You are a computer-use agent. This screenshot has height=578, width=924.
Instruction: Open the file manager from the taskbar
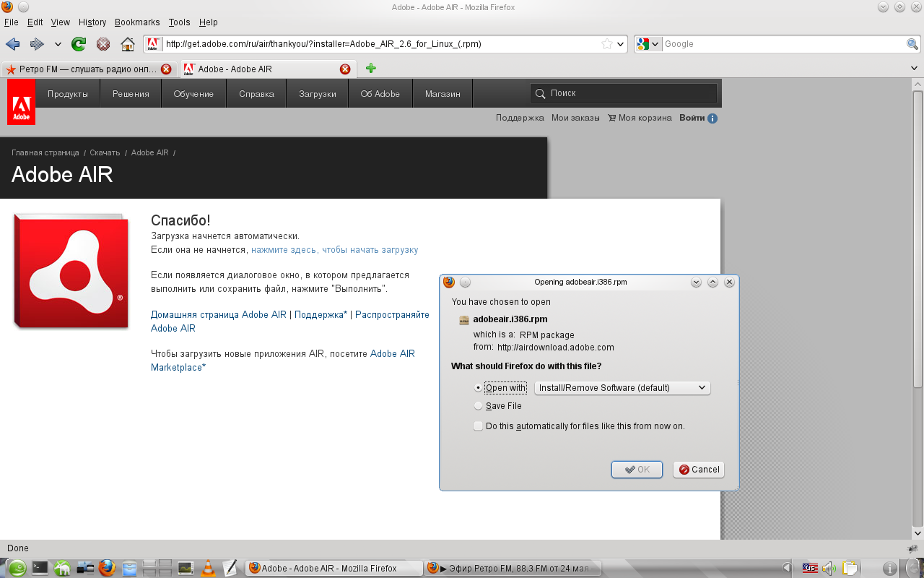(129, 569)
